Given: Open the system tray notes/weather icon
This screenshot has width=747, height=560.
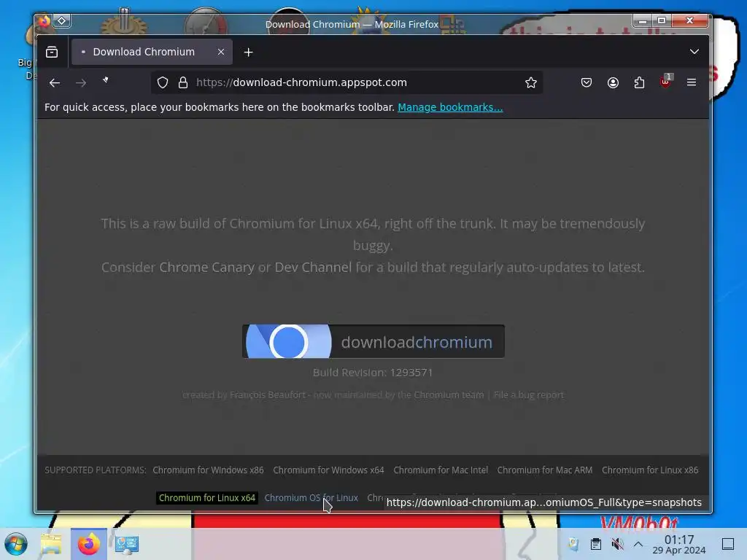Looking at the screenshot, I should click(573, 544).
